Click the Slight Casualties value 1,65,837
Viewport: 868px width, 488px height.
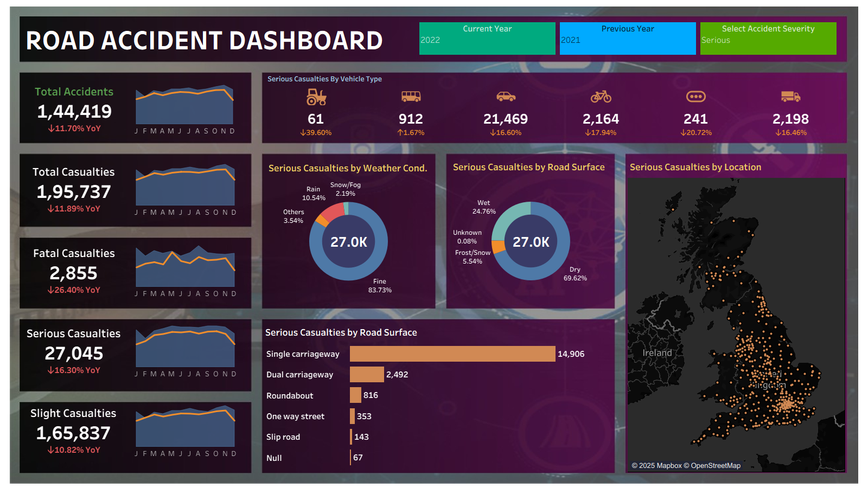point(73,433)
